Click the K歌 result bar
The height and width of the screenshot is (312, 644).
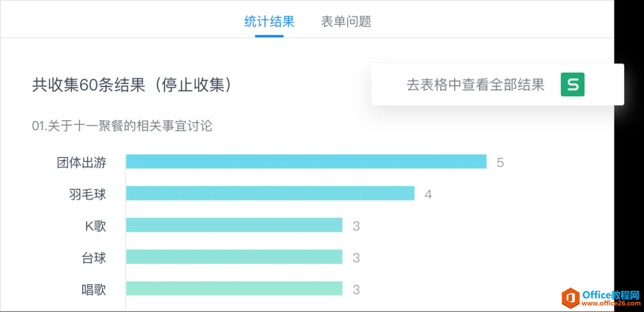click(x=234, y=225)
